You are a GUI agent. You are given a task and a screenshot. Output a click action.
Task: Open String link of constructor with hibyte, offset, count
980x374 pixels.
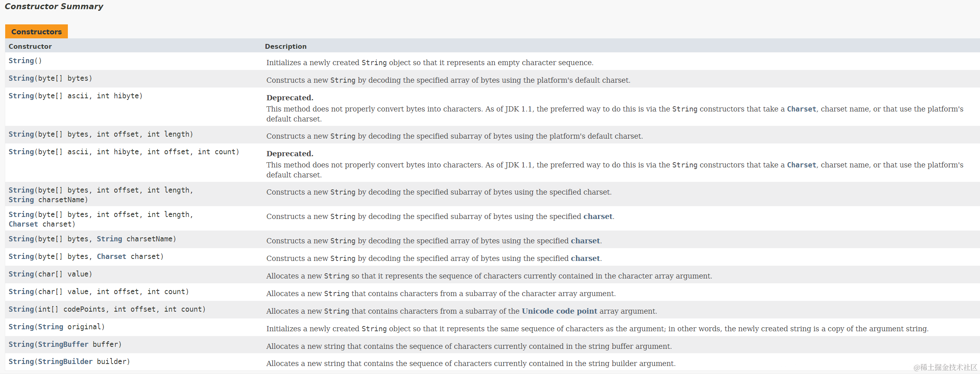pyautogui.click(x=21, y=152)
